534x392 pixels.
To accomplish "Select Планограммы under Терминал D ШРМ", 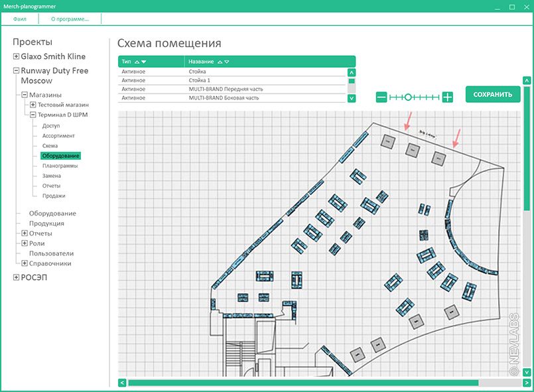I will (60, 166).
